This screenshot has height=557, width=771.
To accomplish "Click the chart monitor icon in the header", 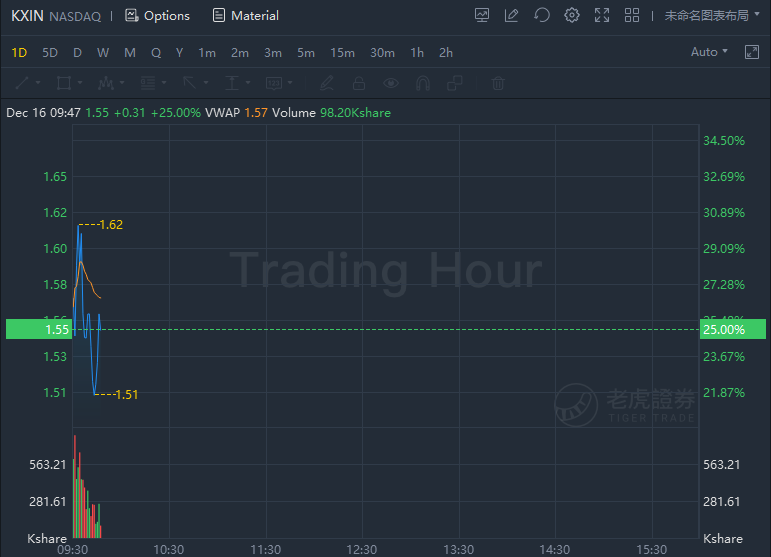I will click(x=482, y=16).
